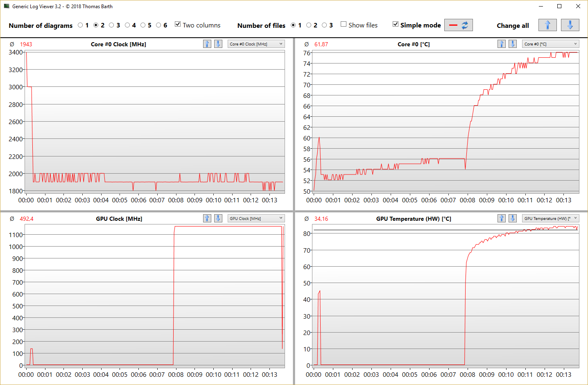Viewport: 588px width, 385px height.
Task: Click the red line color swap button
Action: tap(459, 25)
